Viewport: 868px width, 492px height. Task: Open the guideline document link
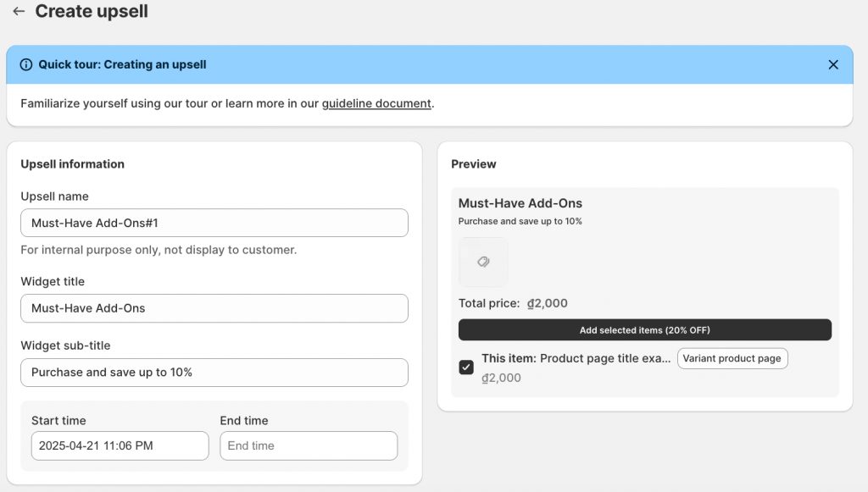[376, 104]
